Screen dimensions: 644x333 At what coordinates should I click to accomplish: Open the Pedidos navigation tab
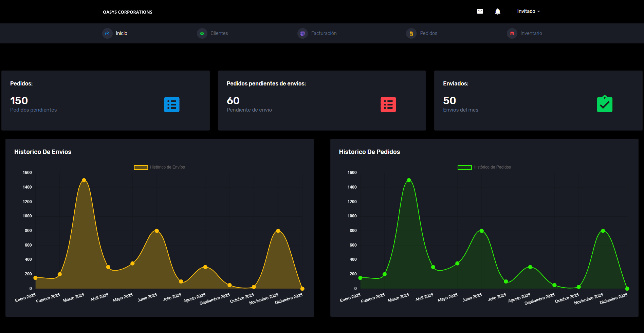428,33
